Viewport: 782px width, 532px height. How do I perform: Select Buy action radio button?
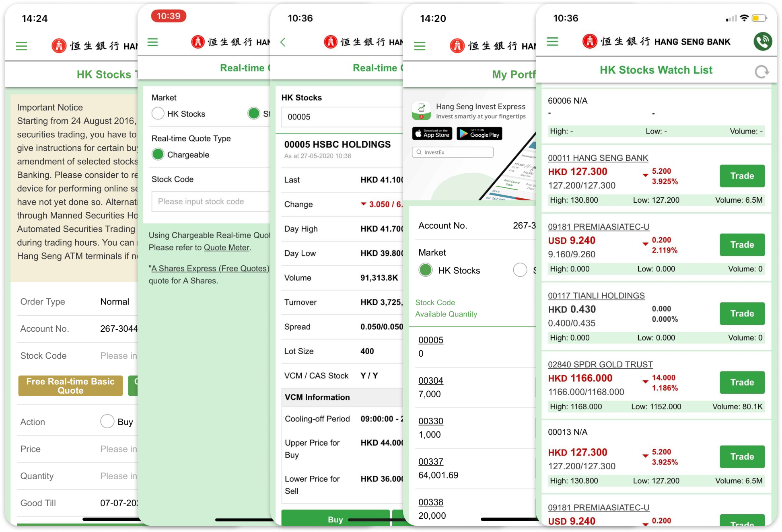(x=107, y=421)
